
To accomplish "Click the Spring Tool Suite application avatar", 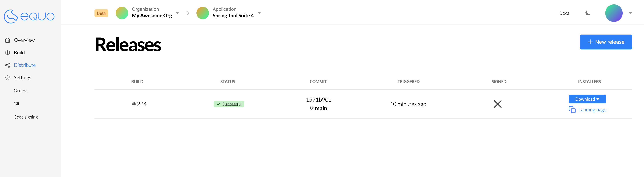I will point(203,13).
